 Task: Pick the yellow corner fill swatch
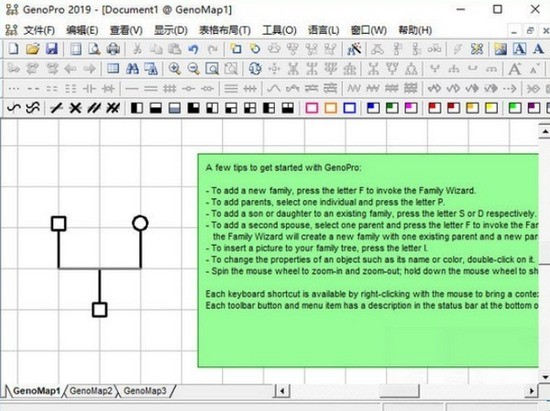point(491,108)
